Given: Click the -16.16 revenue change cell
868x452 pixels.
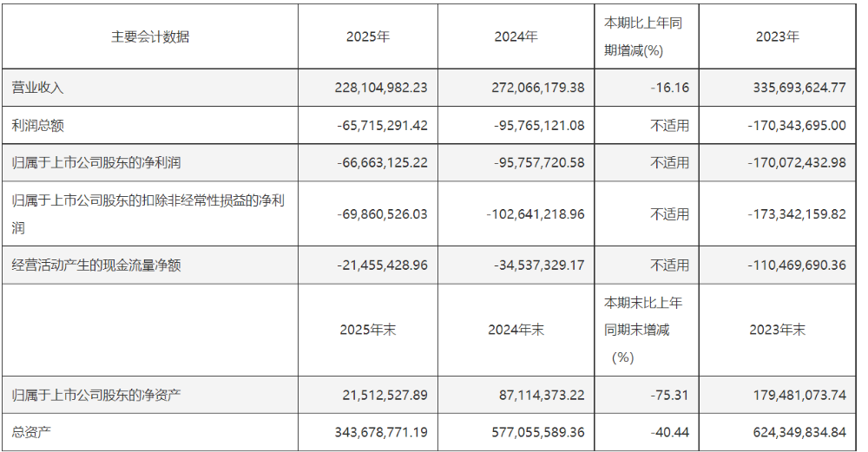Looking at the screenshot, I should (x=670, y=88).
